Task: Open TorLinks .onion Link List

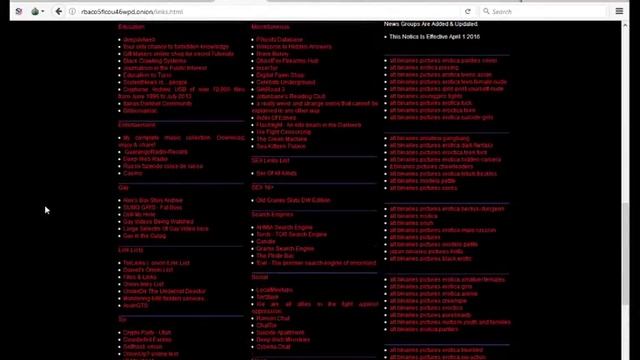Action: tap(156, 263)
